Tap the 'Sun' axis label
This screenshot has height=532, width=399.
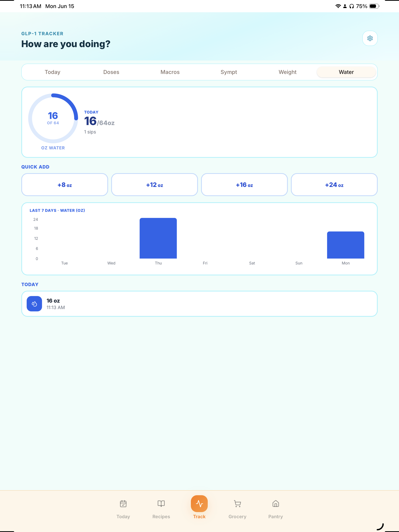click(299, 263)
